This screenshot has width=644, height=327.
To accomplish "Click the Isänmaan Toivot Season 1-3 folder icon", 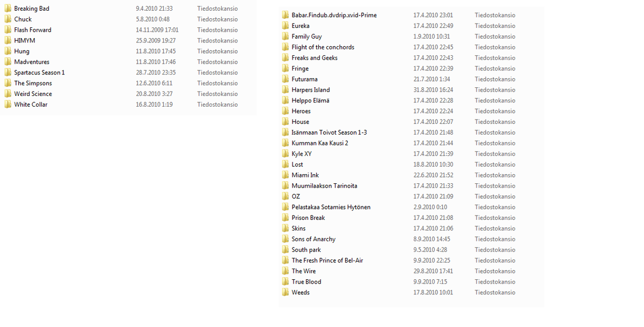I will pyautogui.click(x=286, y=132).
